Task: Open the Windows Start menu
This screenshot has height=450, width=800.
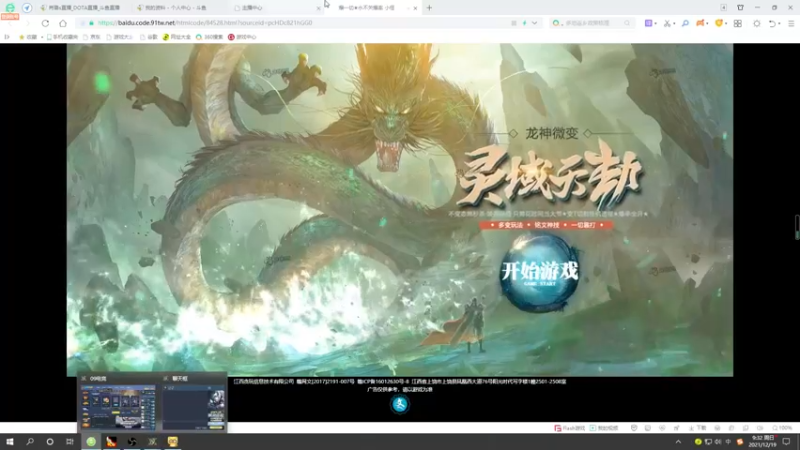Action: 10,441
